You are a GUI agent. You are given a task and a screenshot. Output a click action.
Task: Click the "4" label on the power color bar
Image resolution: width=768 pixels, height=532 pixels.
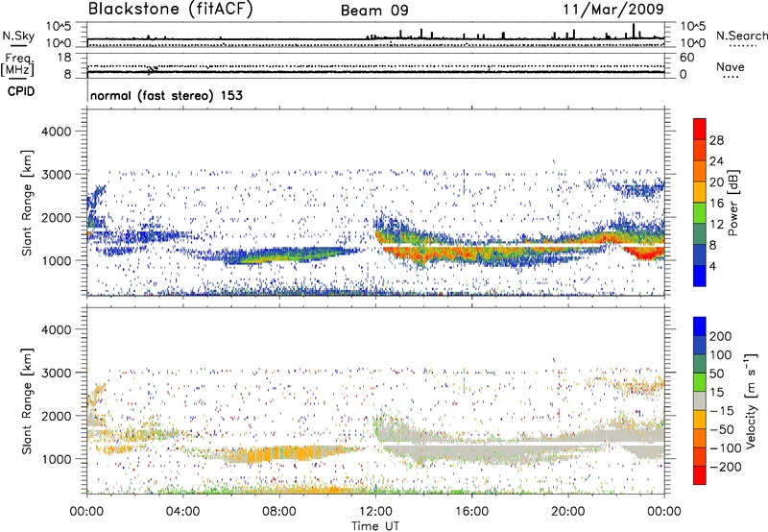click(713, 267)
